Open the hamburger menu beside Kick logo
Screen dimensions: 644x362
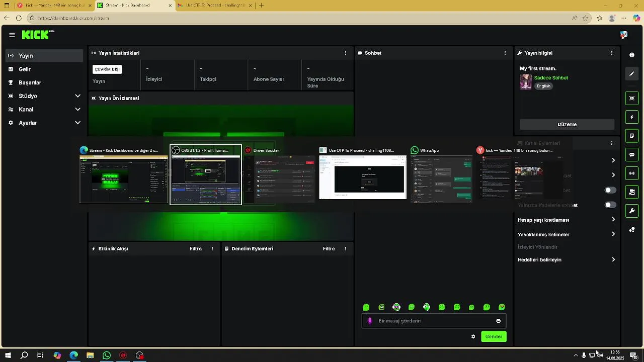coord(12,35)
